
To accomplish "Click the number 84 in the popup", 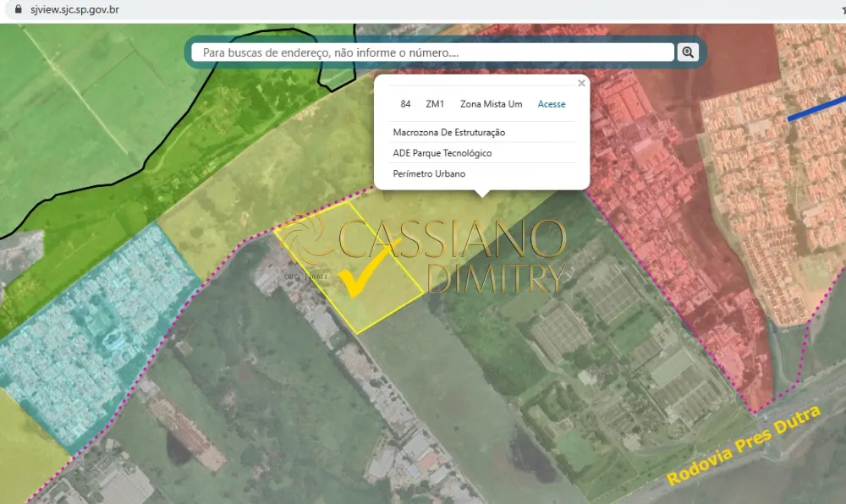I will (406, 104).
